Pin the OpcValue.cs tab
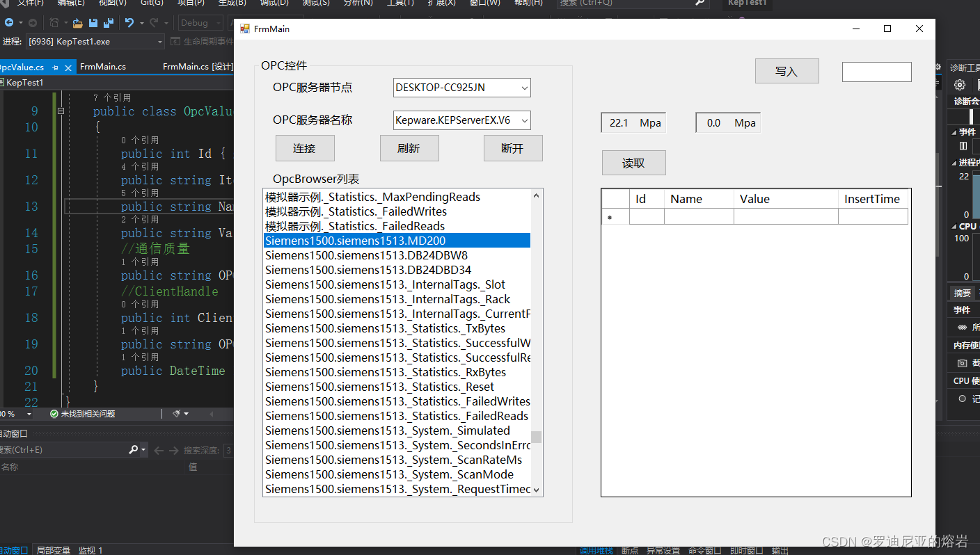The height and width of the screenshot is (555, 980). [54, 67]
